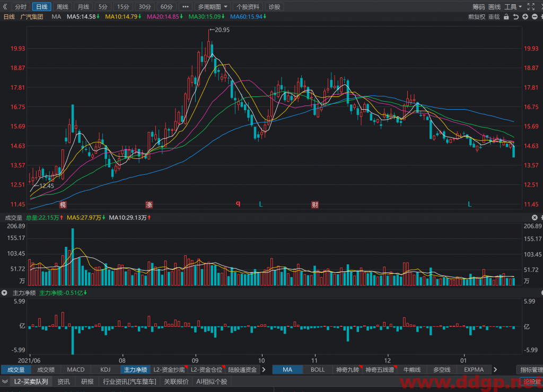Select the L2-资金仓位 indicator tab
Screen dimensions: 543x392
coord(207,370)
